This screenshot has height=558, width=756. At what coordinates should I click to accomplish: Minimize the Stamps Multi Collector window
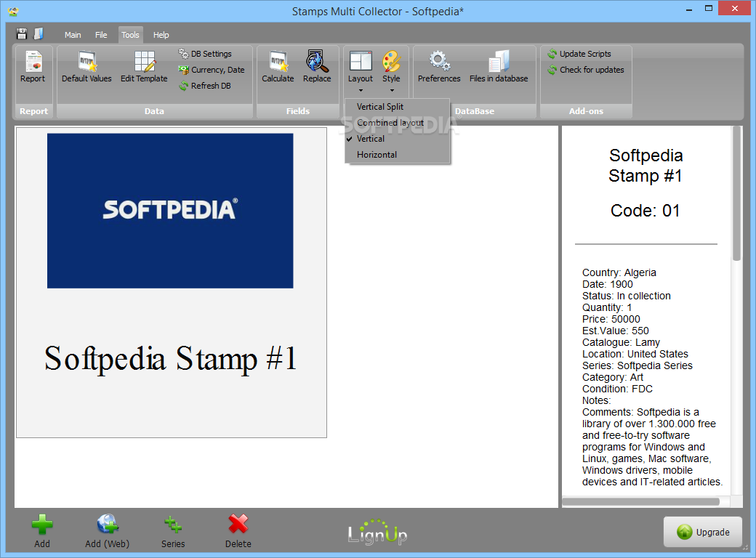point(688,8)
